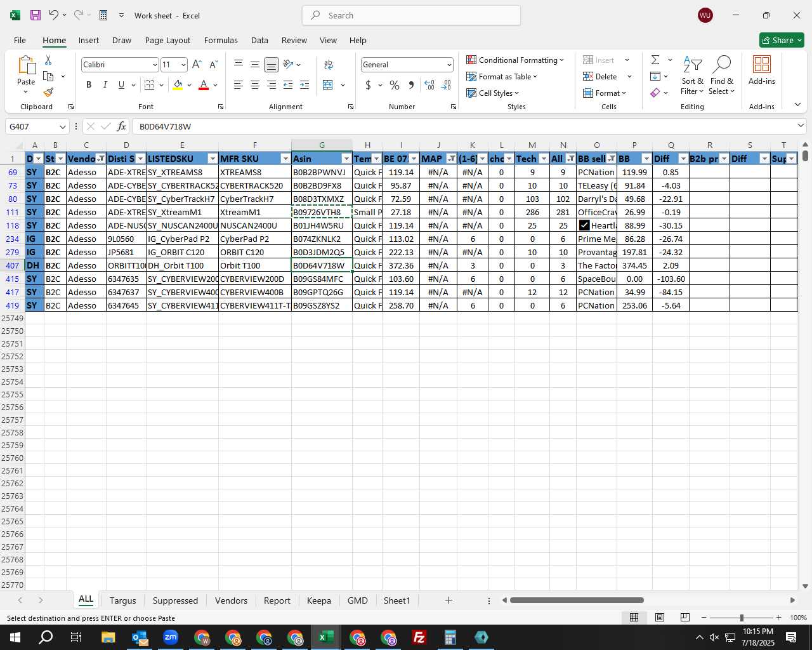
Task: Open Calculator from the taskbar
Action: coord(450,637)
